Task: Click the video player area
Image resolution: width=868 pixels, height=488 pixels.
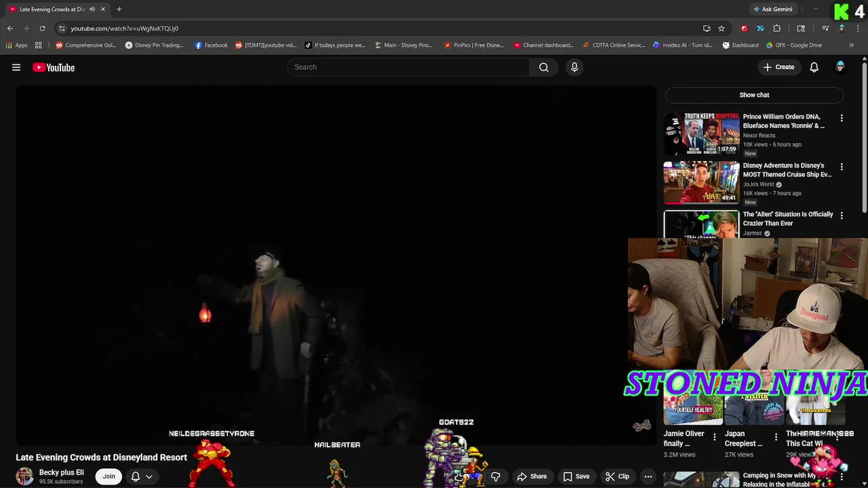Action: click(336, 266)
